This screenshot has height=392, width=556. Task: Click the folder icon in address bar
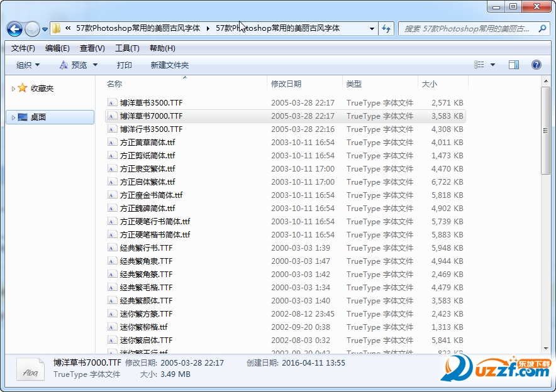coord(56,28)
